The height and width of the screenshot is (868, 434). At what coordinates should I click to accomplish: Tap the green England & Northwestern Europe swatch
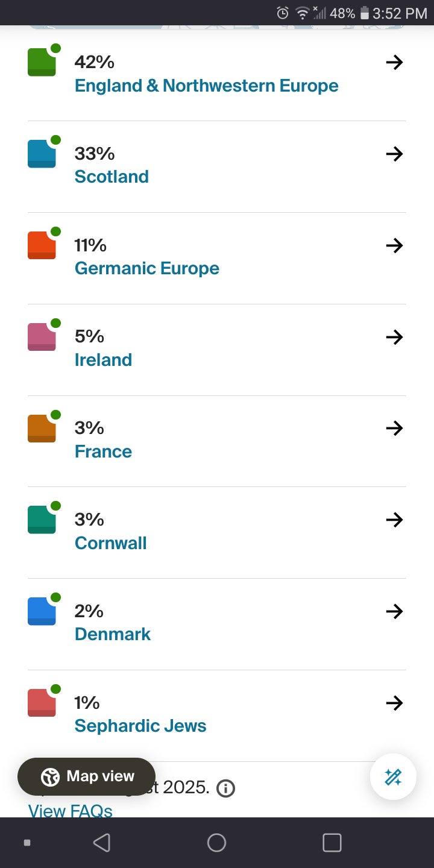(42, 62)
